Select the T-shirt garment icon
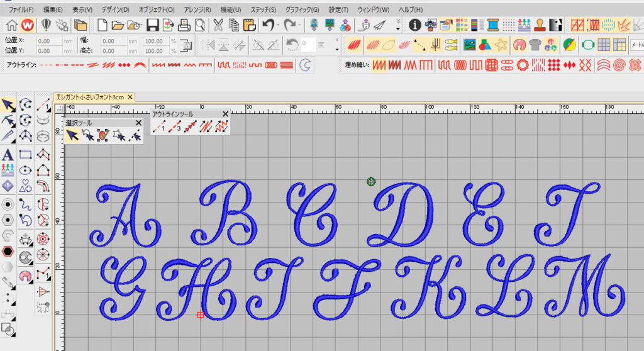The width and height of the screenshot is (644, 351). (x=535, y=45)
